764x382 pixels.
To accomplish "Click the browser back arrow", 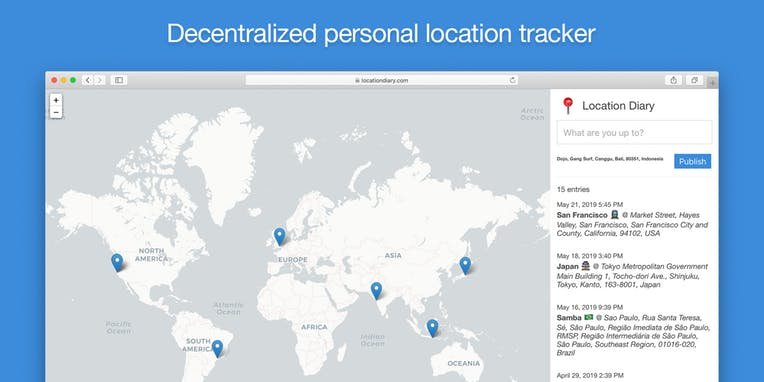I will point(88,80).
